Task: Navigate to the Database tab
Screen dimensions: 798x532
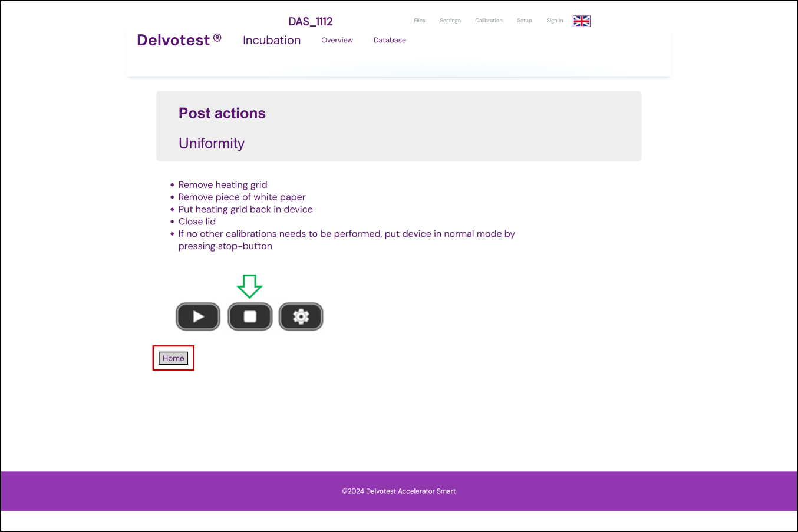Action: click(390, 40)
